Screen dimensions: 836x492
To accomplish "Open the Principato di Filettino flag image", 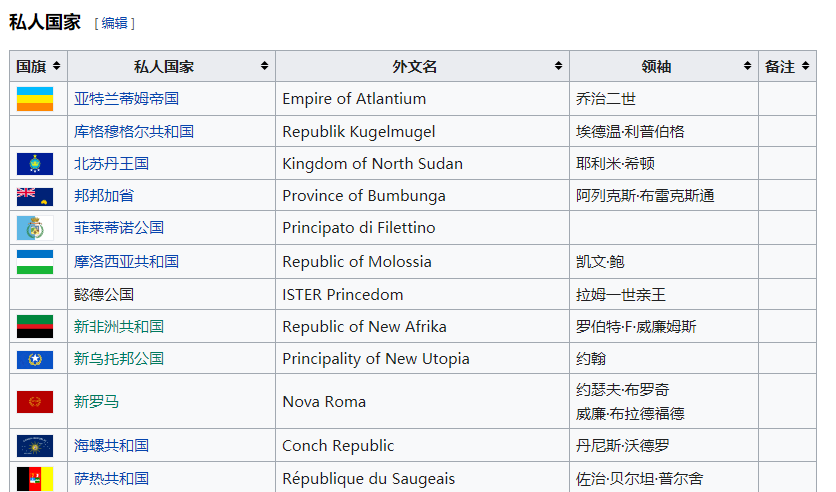I will [29, 228].
